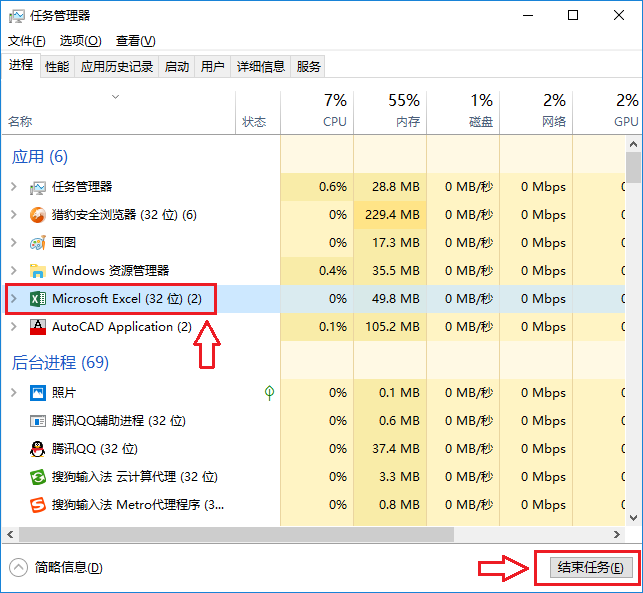Click the AutoCAD Application icon
Viewport: 643px width, 593px height.
coord(38,327)
